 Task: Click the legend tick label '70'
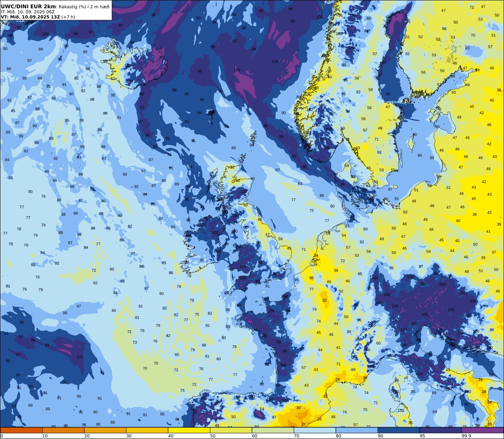click(296, 436)
